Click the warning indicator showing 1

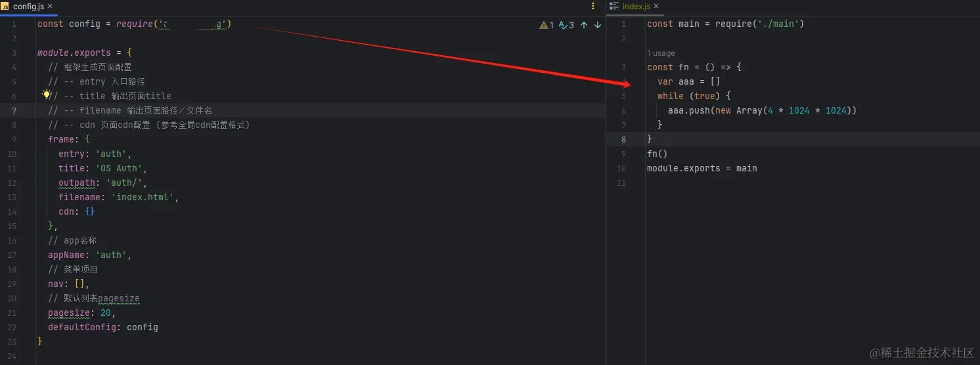[546, 25]
